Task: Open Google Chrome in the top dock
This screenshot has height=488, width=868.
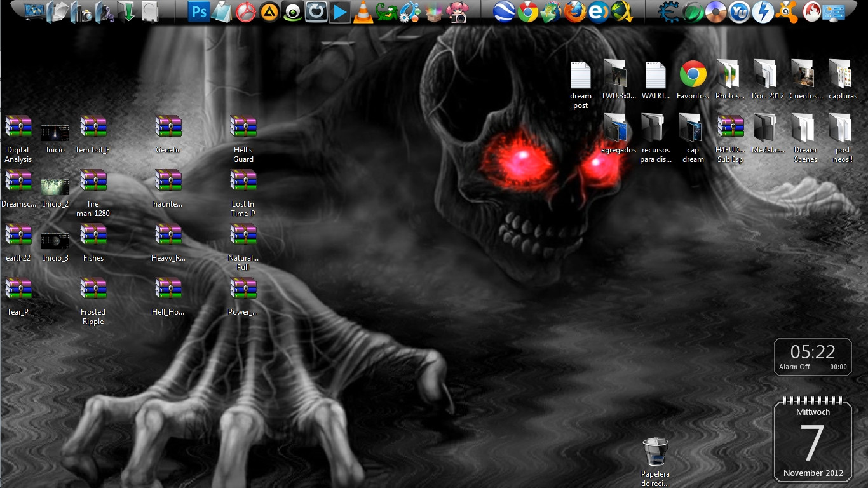Action: pyautogui.click(x=527, y=11)
